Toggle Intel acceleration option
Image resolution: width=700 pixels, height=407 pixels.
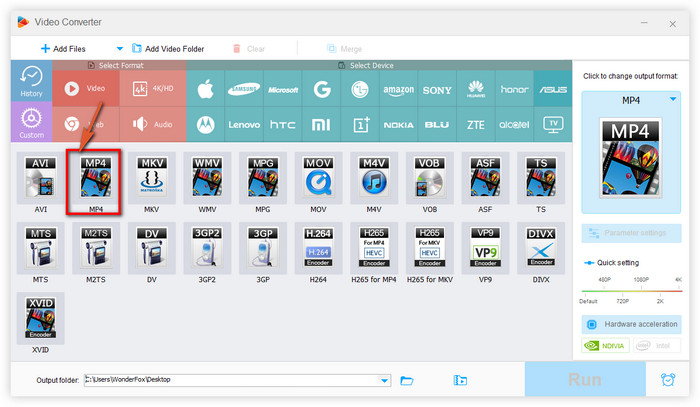tap(656, 345)
